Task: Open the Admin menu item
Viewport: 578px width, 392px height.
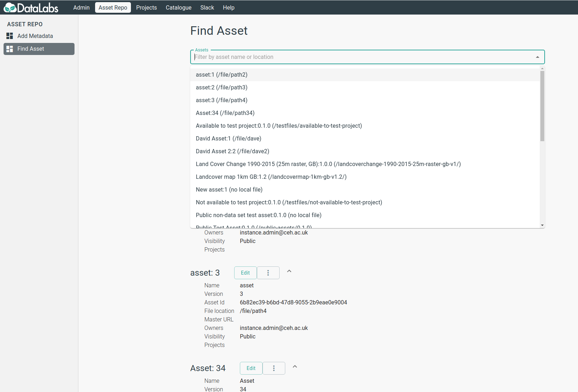Action: pyautogui.click(x=81, y=7)
